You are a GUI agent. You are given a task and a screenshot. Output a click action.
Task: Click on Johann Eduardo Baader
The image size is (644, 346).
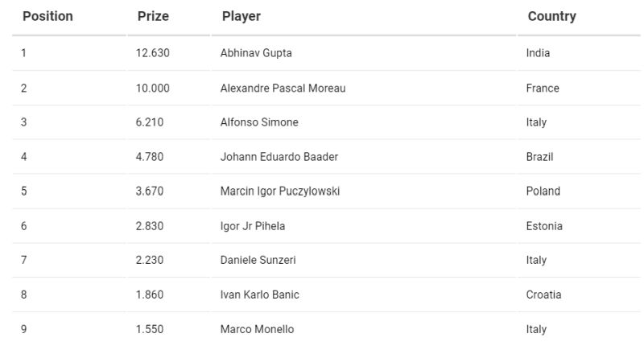pyautogui.click(x=279, y=157)
